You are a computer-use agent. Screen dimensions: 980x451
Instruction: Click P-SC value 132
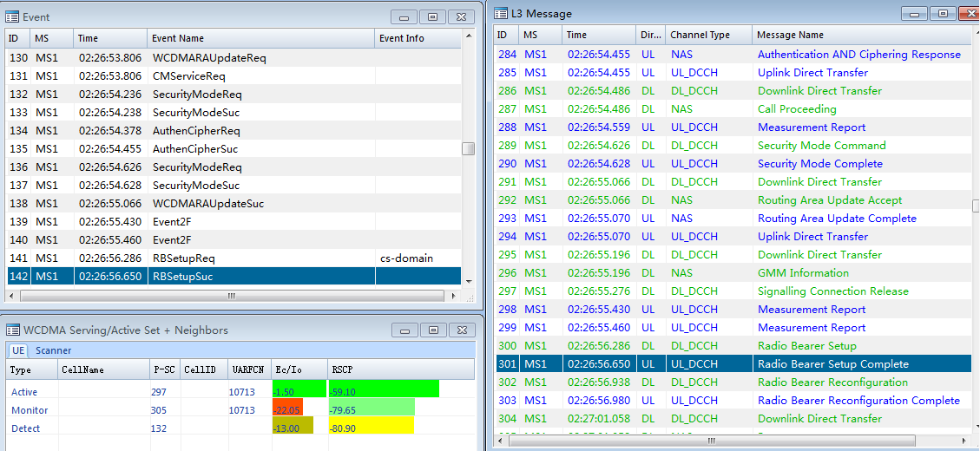click(157, 428)
